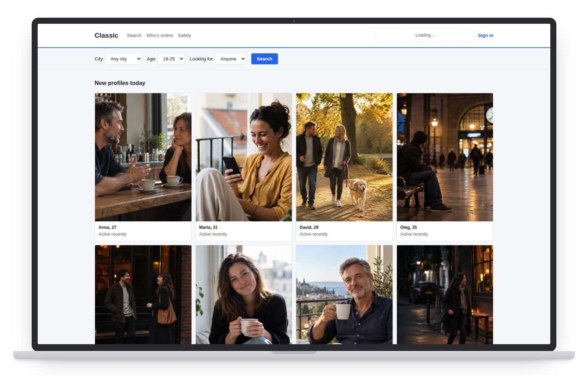This screenshot has width=588, height=377.
Task: Click the Loading… placeholder box
Action: tap(425, 35)
